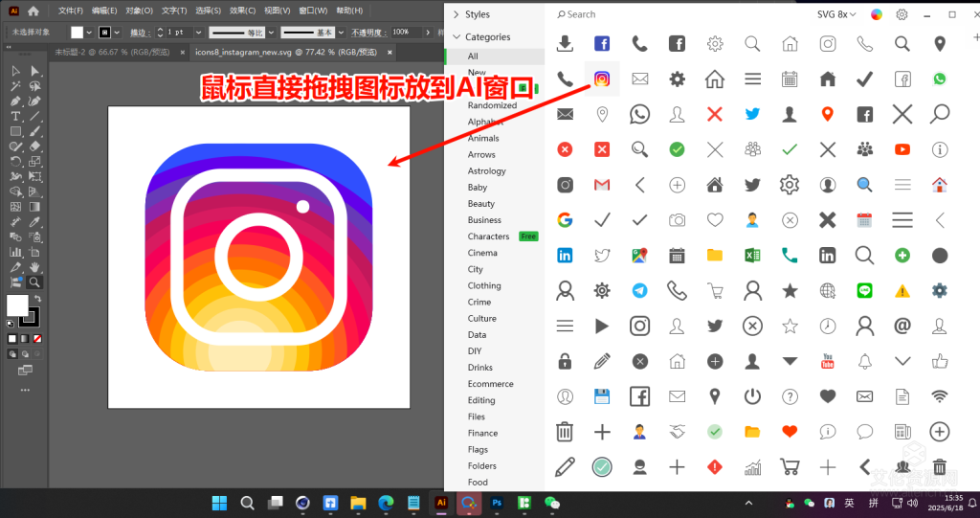Expand the opacity slider arrow
The image size is (980, 518).
(428, 32)
